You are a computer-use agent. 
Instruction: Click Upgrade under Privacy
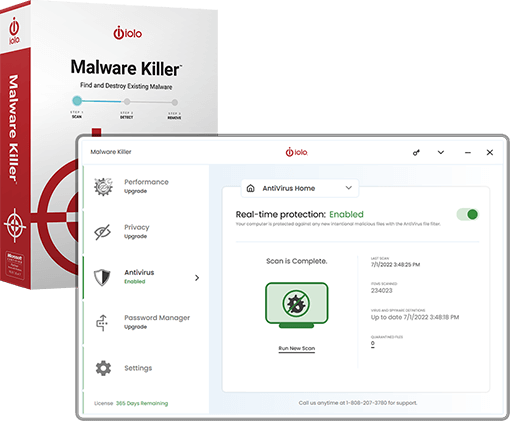[135, 236]
